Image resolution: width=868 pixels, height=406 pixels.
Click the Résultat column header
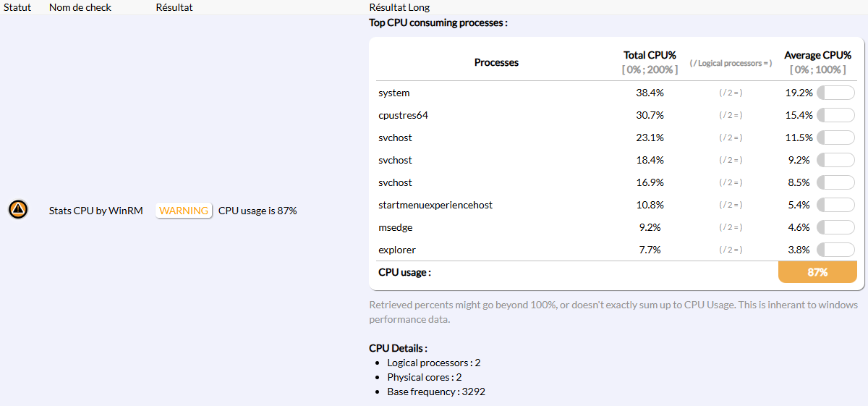174,7
